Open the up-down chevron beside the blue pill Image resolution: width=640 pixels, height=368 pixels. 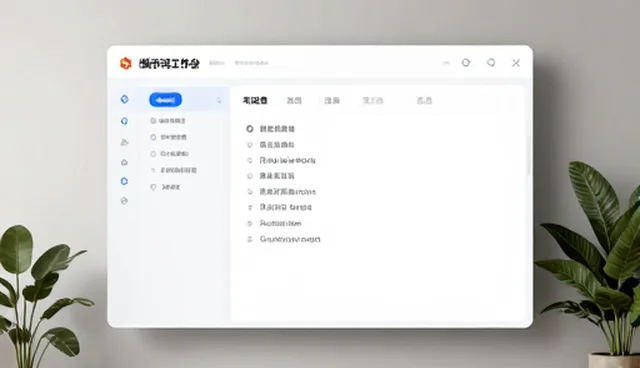pos(219,100)
